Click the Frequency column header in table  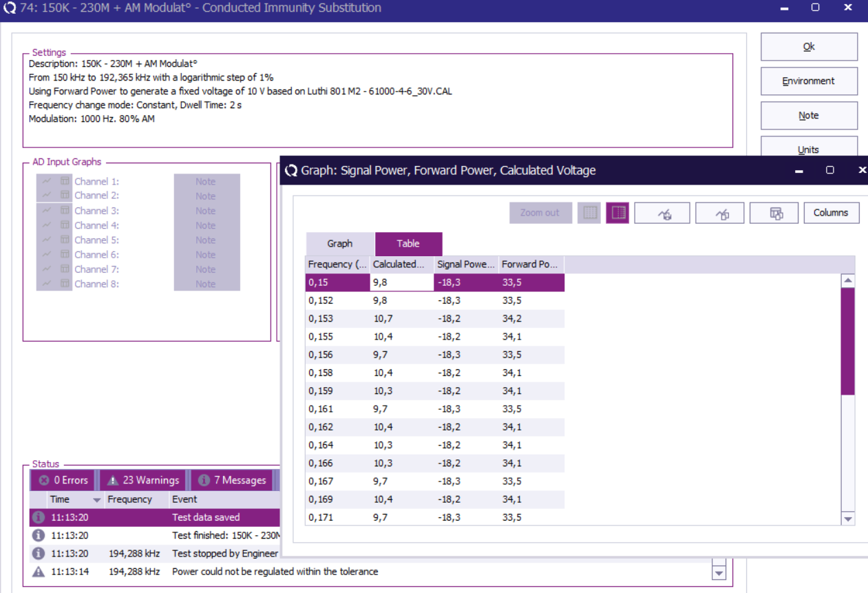pos(337,264)
